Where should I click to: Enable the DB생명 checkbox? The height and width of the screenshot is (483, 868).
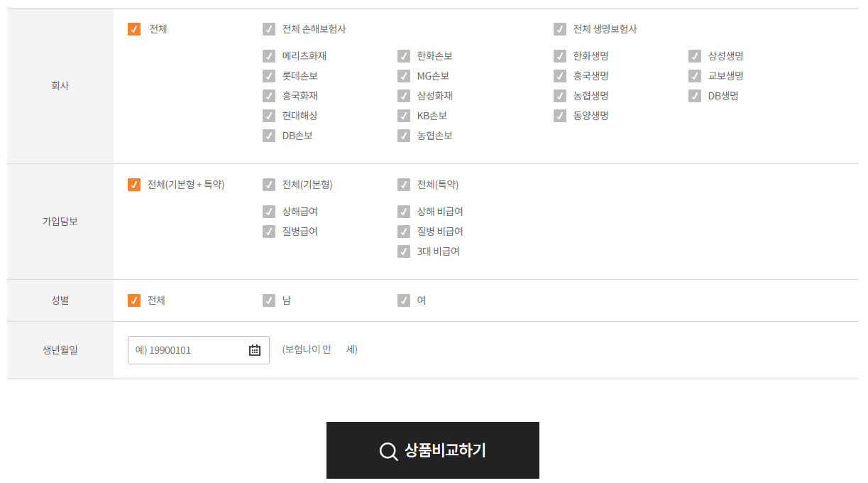pos(694,96)
